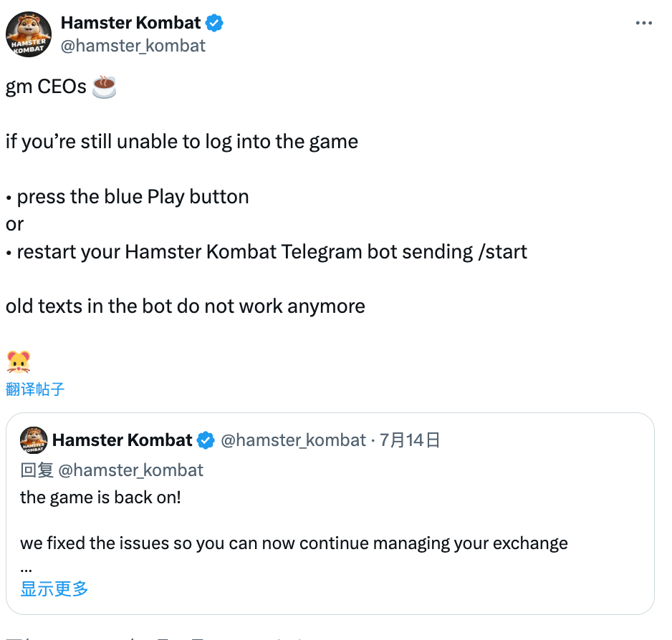Click the 'we fixed the issues' quoted line
The width and height of the screenshot is (672, 640).
click(294, 543)
